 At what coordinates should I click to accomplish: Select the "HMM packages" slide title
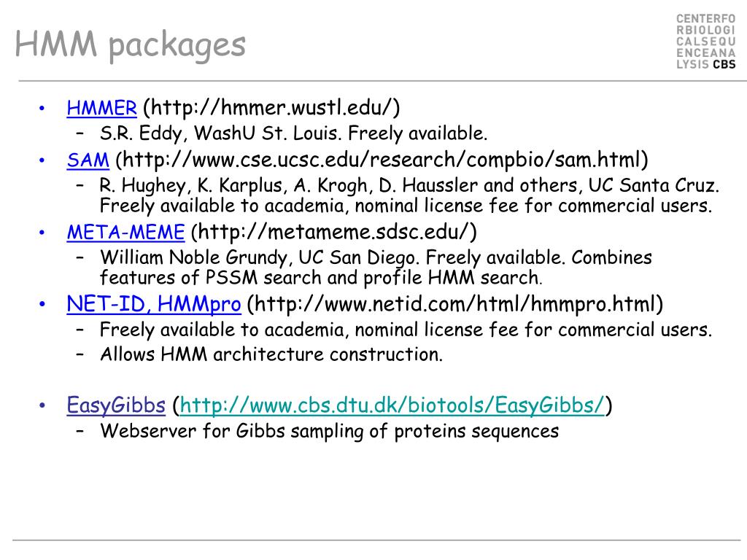tap(130, 44)
